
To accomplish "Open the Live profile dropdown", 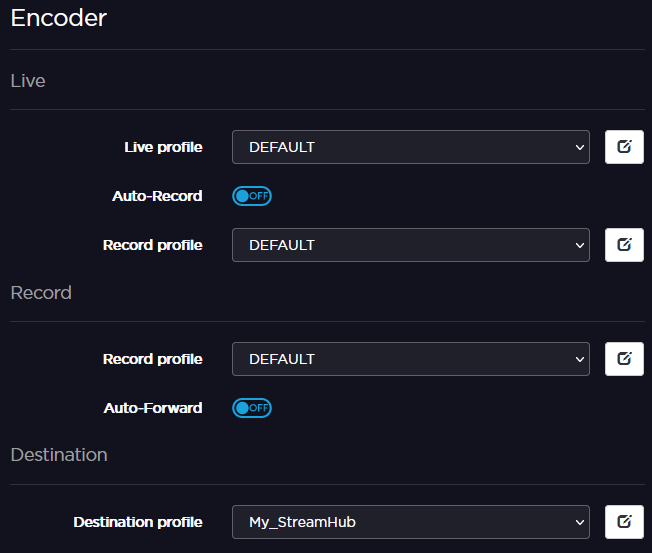I will coord(410,147).
